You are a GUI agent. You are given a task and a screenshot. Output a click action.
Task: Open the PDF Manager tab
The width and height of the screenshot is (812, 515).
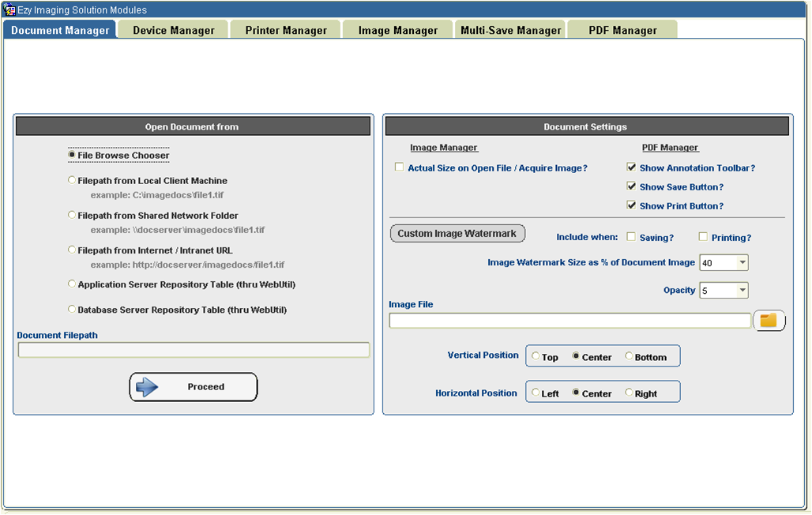click(622, 30)
